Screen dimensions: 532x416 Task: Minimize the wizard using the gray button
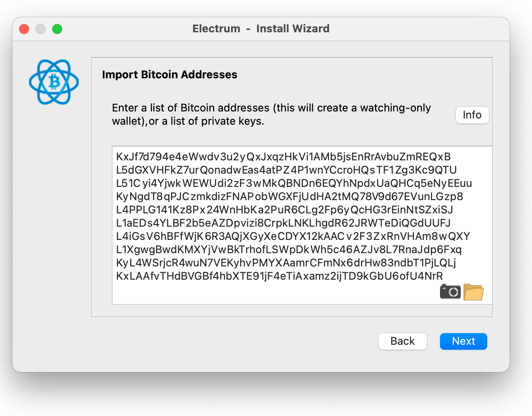click(x=41, y=29)
